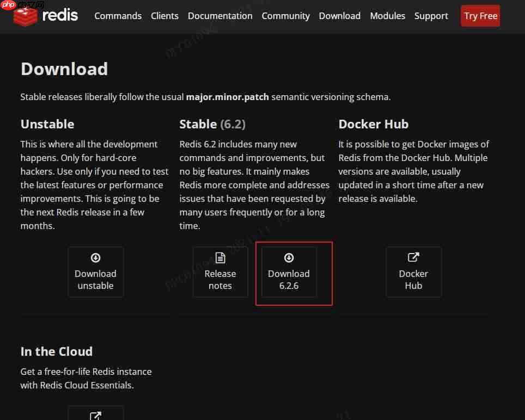Click the Download page heading
525x420 pixels.
pyautogui.click(x=64, y=69)
